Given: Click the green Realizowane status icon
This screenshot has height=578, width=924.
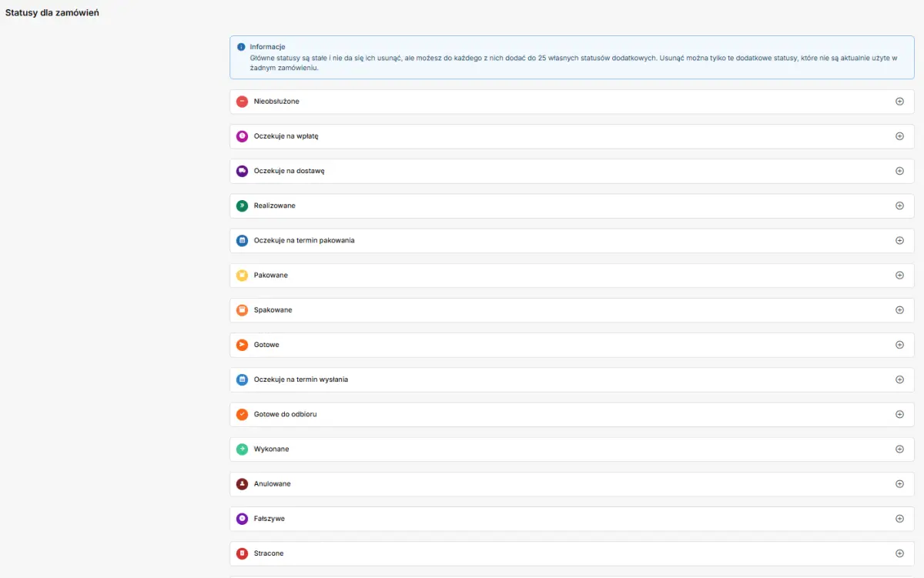Looking at the screenshot, I should 242,205.
